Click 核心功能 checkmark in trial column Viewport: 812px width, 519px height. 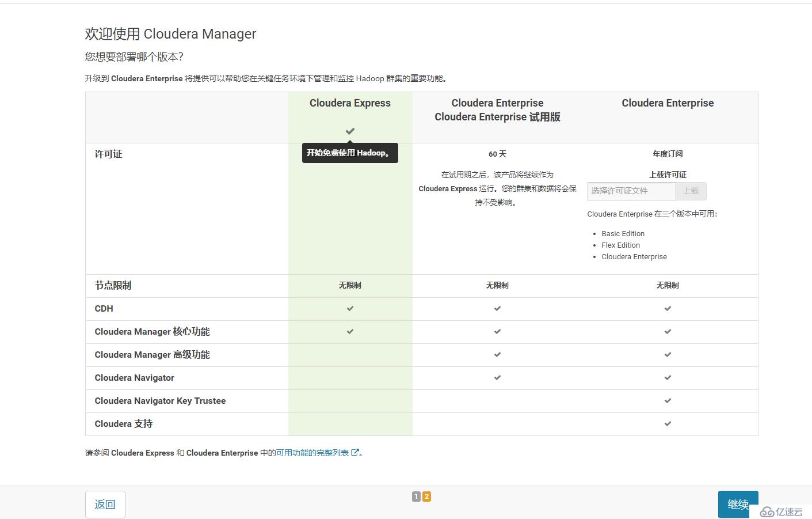(x=497, y=332)
